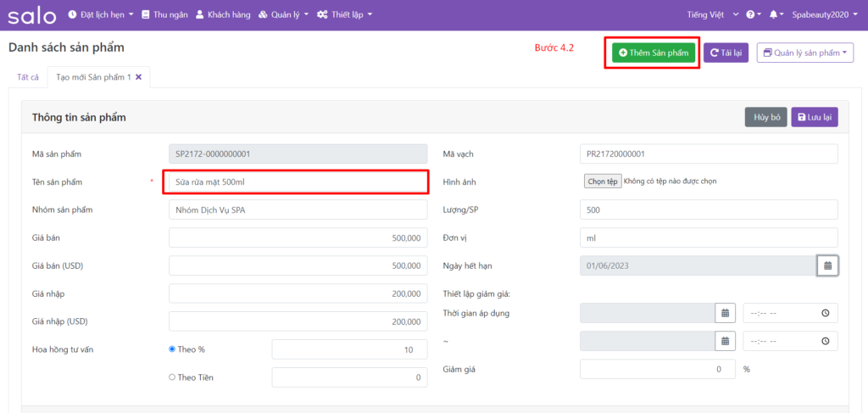Close the Tạo mới Sản phẩm 1 tab

139,77
